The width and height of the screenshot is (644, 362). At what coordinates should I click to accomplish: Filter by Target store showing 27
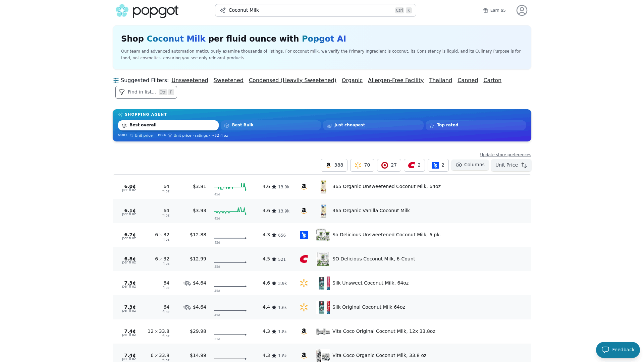[389, 165]
